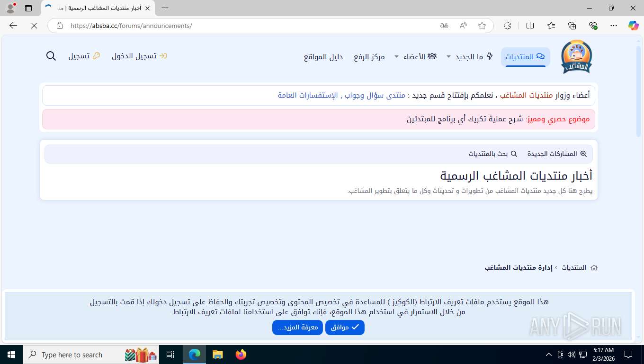Open browser essentials heart icon
Viewport: 644px width, 364px height.
click(x=593, y=26)
